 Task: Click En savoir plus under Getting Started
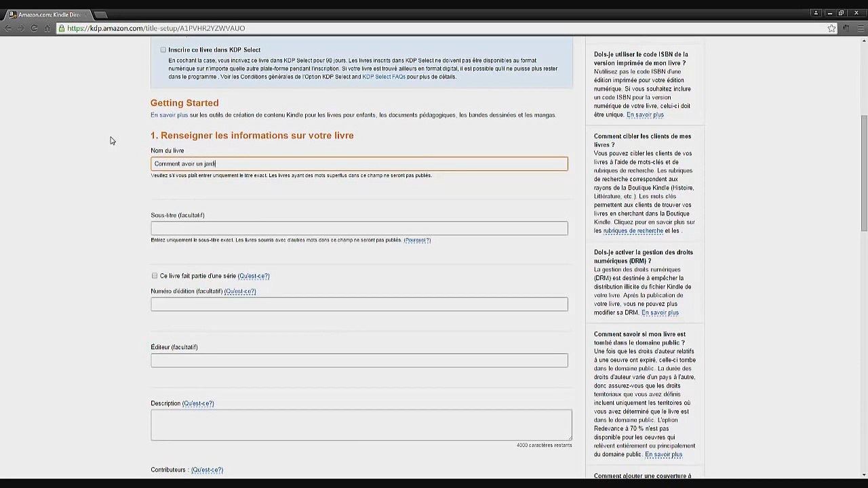(169, 115)
